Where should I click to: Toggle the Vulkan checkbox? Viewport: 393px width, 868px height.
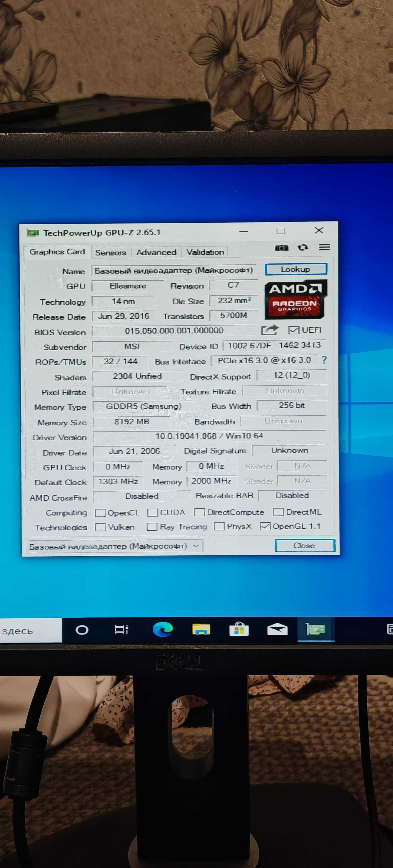click(x=100, y=527)
